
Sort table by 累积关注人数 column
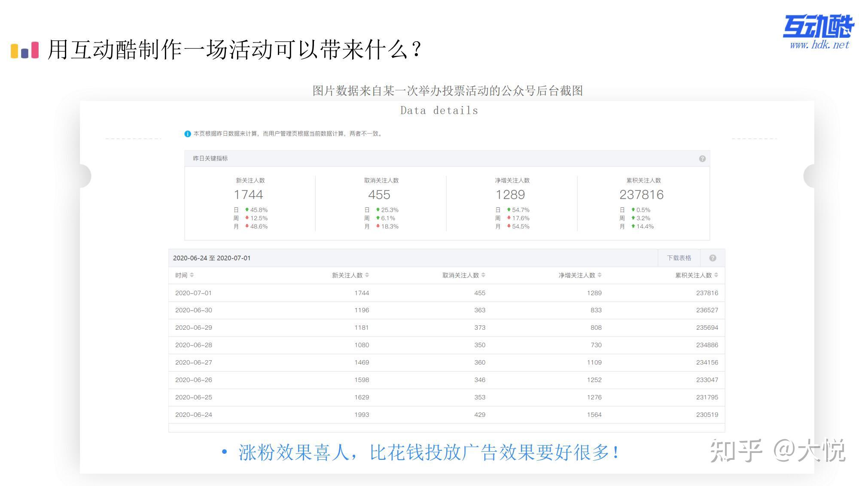[696, 275]
